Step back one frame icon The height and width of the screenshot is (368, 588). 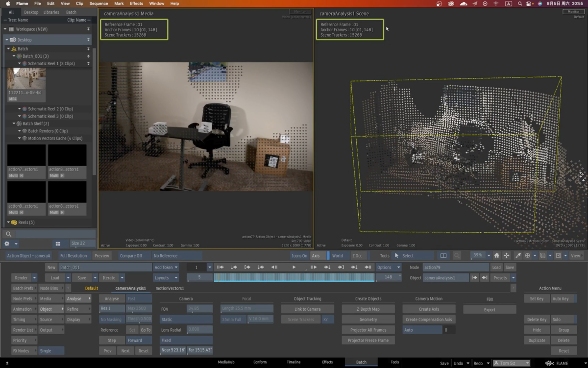click(x=274, y=267)
